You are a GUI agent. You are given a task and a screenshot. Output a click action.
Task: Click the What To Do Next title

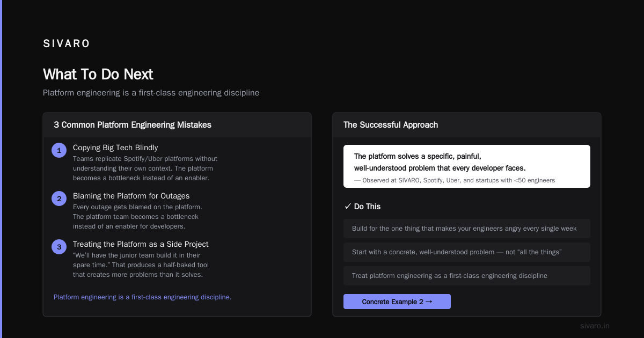coord(98,74)
